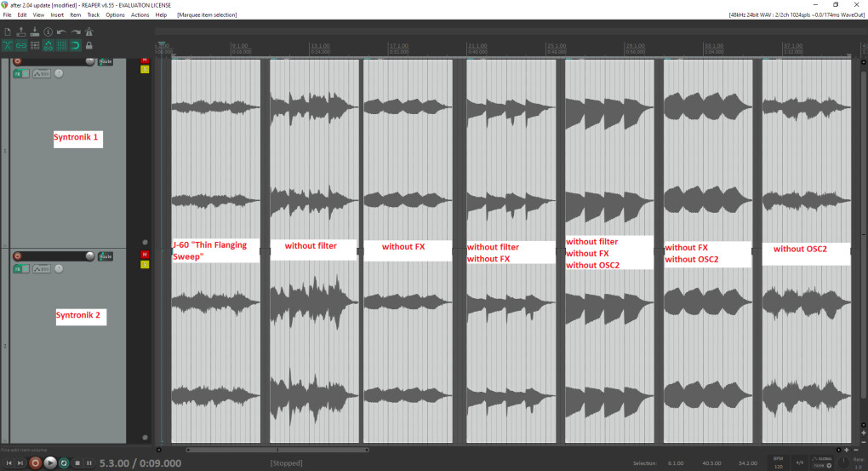Toggle ripple editing icon
Image resolution: width=868 pixels, height=471 pixels.
pos(35,45)
